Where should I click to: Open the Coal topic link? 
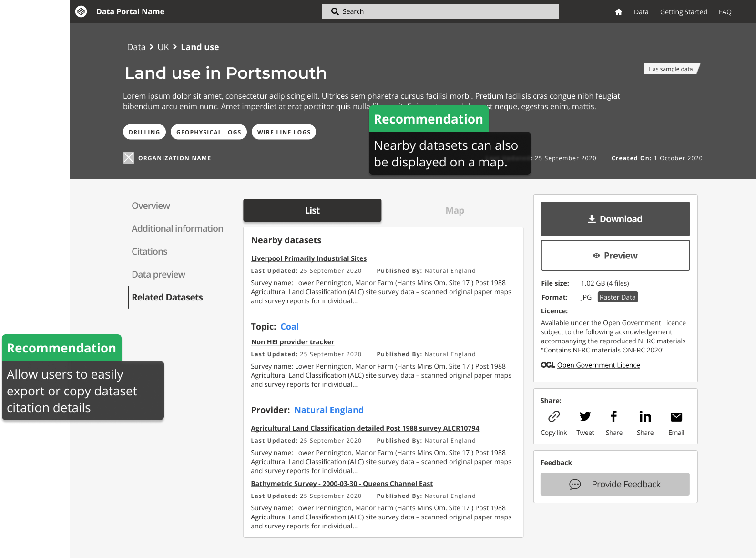coord(289,327)
